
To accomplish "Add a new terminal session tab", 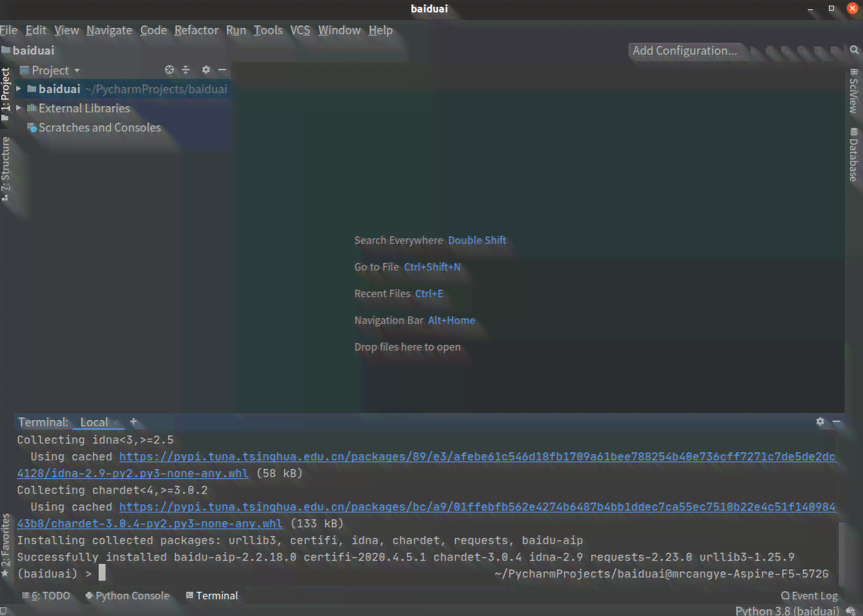I will click(133, 422).
